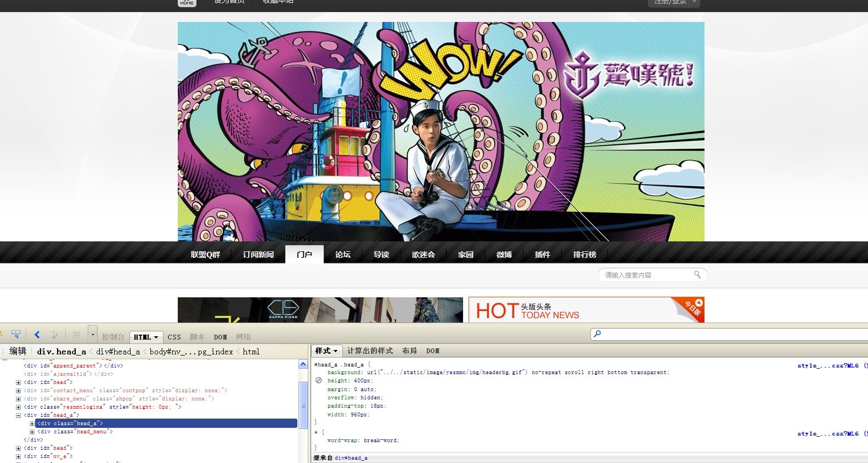
Task: Open the DOM side panel tab
Action: tap(433, 351)
